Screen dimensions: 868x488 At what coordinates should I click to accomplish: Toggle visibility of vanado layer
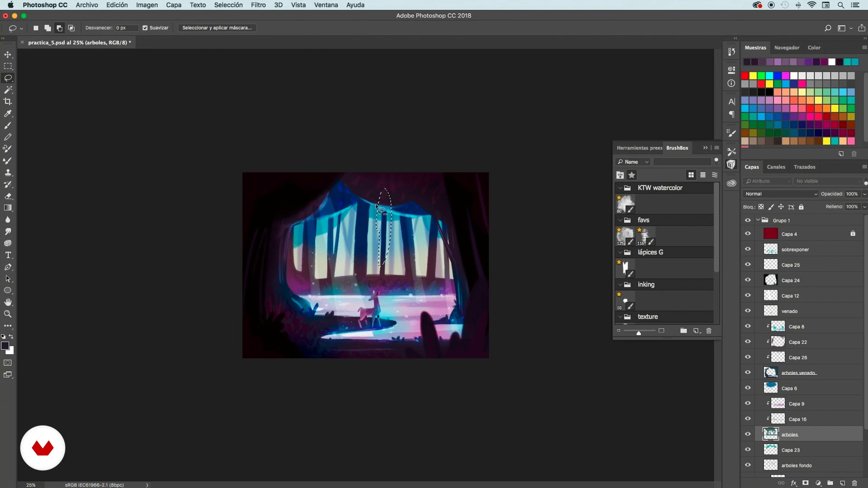point(748,310)
